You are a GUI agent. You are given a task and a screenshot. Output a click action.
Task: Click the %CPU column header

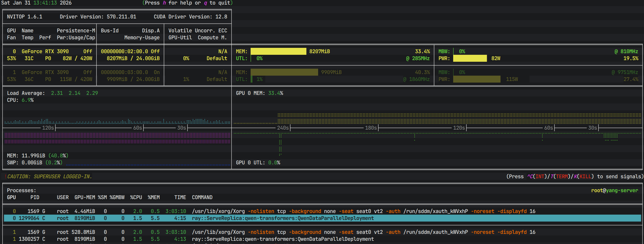(x=136, y=197)
